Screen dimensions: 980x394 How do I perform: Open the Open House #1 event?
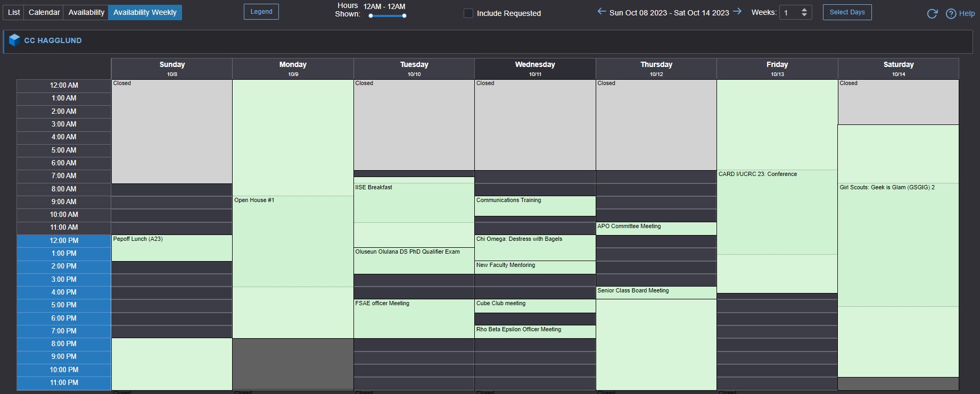[293, 239]
